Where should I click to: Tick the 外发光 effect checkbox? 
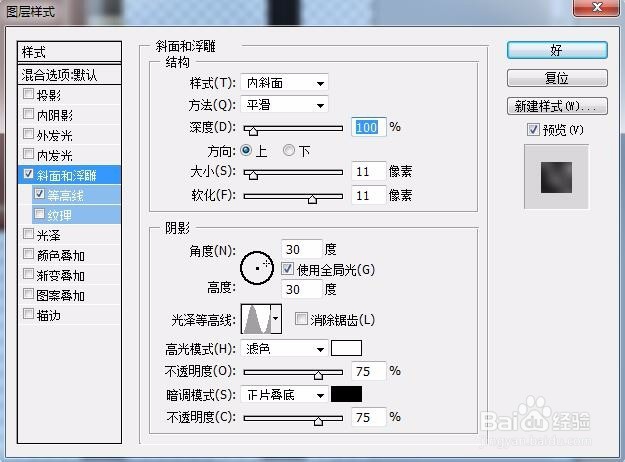tap(28, 134)
